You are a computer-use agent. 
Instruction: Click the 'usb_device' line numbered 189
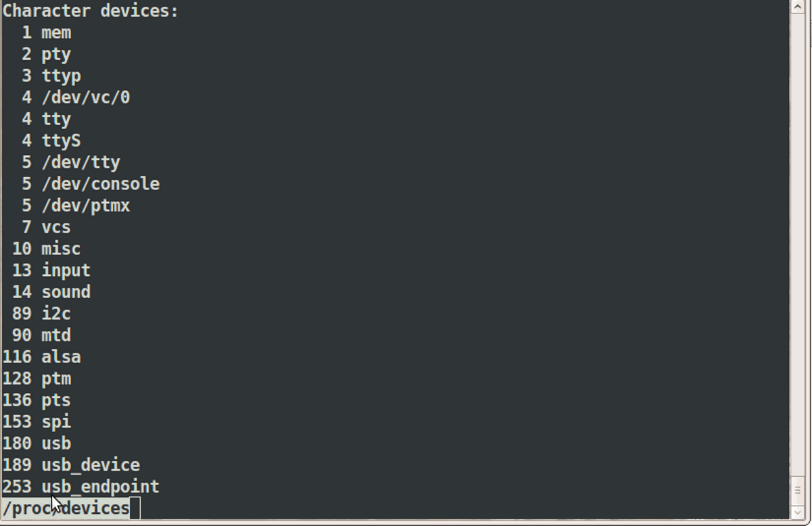tap(91, 464)
